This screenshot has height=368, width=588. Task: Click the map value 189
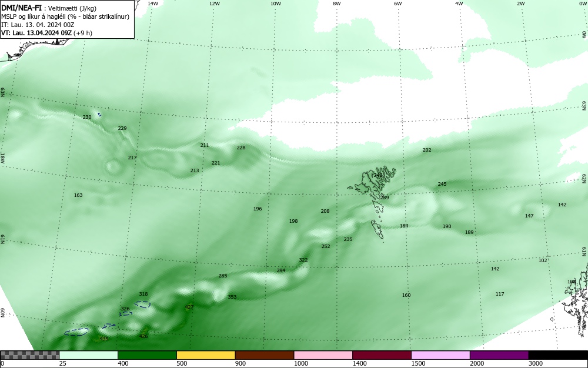pos(469,232)
